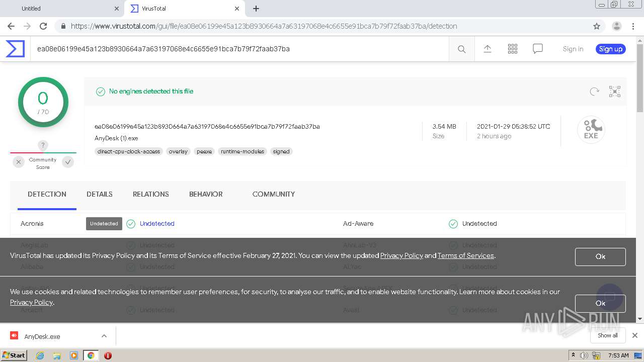Click the volume tray icon

(584, 355)
